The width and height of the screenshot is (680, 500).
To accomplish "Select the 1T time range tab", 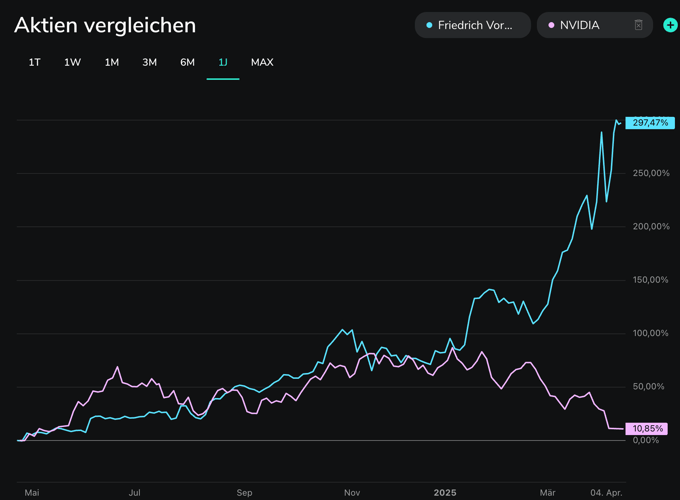I will click(x=34, y=62).
